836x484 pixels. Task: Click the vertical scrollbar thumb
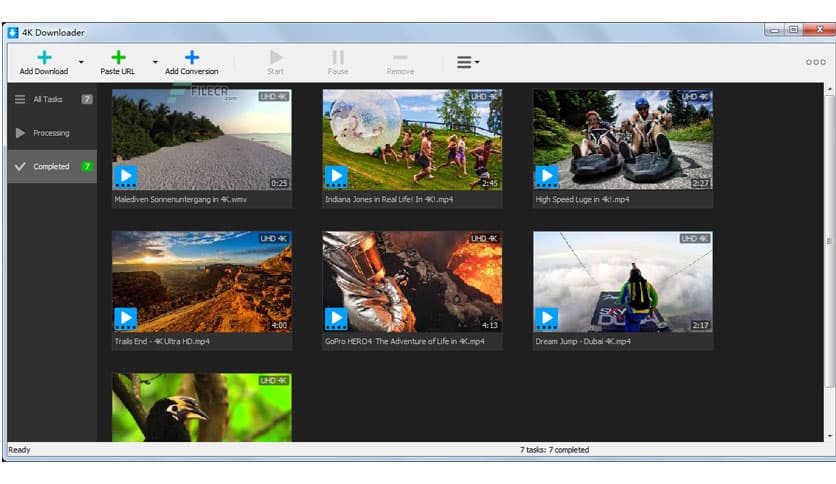pos(830,241)
